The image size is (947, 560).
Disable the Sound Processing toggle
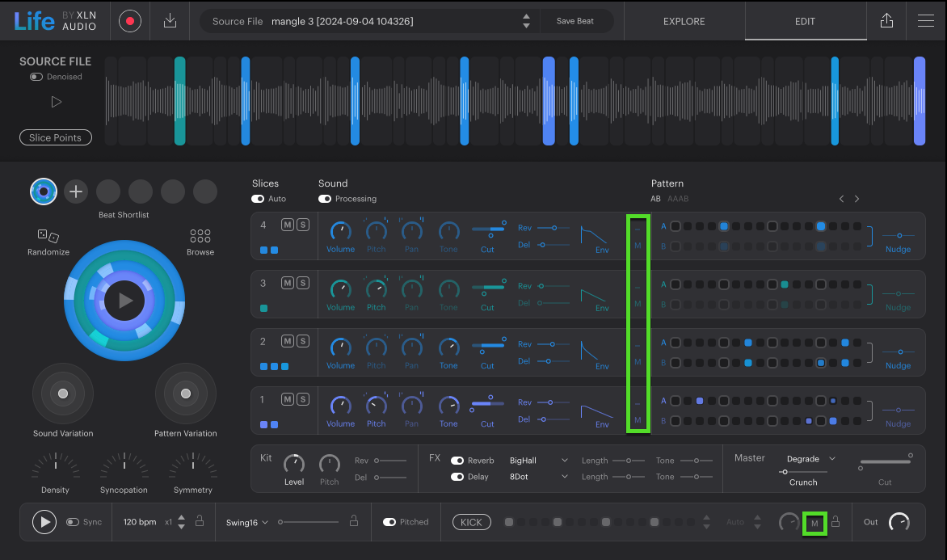325,199
